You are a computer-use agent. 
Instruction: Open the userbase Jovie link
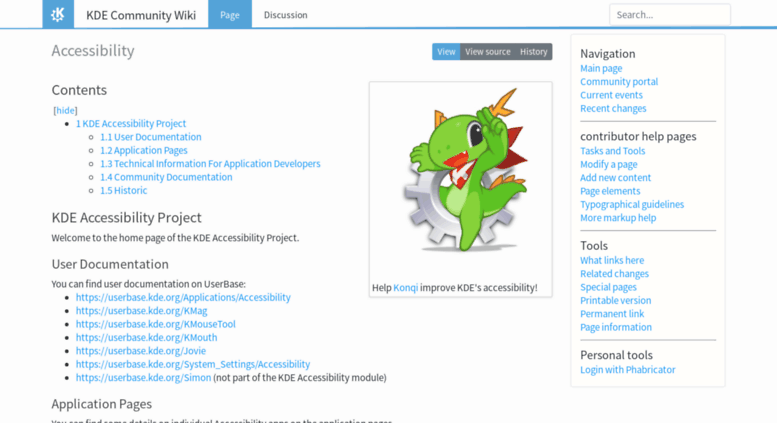[141, 351]
